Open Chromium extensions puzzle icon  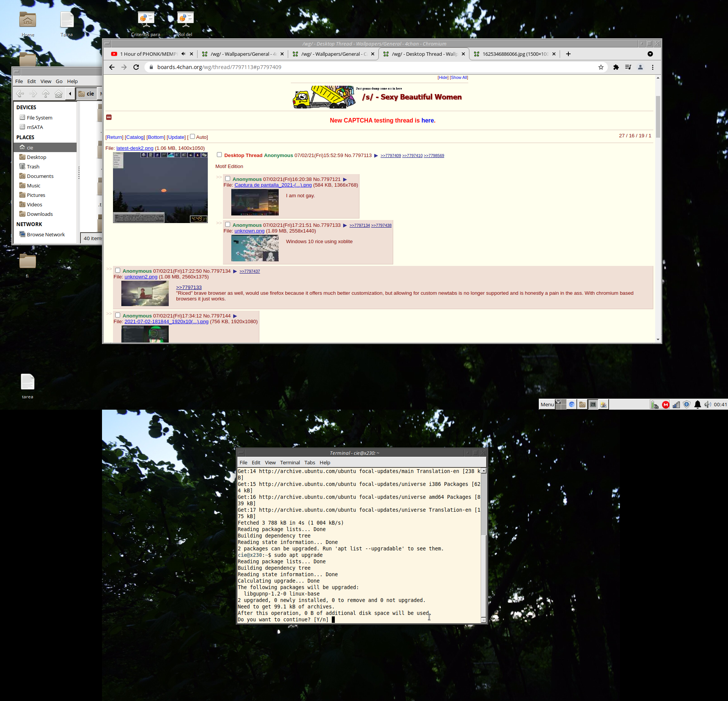point(616,67)
